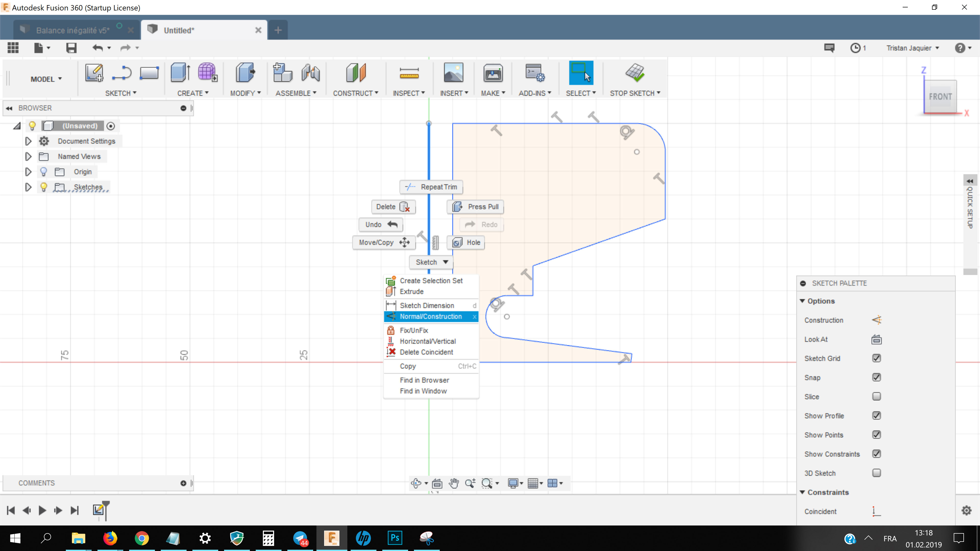The height and width of the screenshot is (551, 980).
Task: Click the Create Sketch icon in toolbar
Action: pos(94,72)
